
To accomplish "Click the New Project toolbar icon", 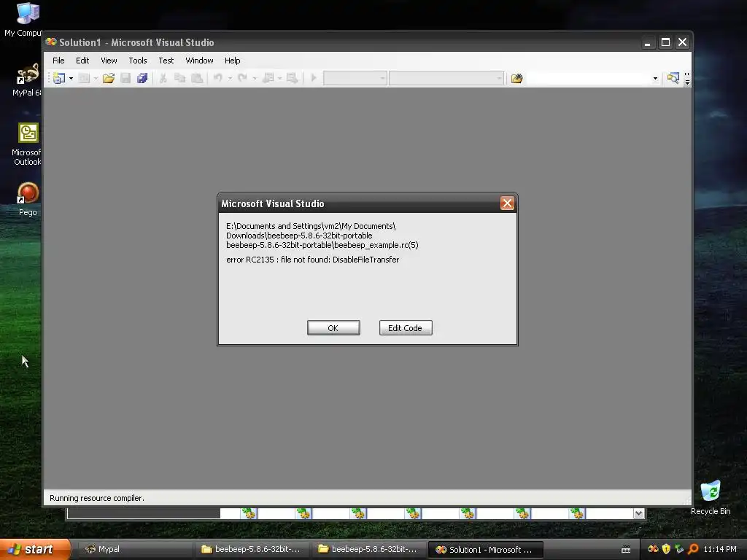I will click(59, 78).
